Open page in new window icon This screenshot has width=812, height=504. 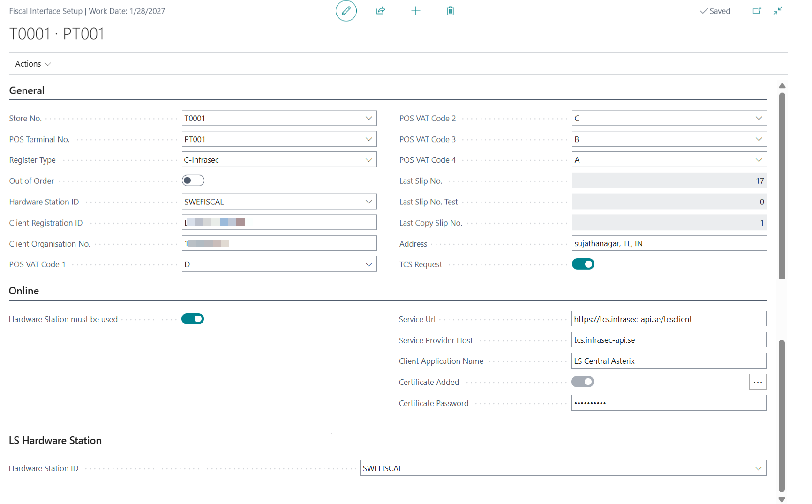757,11
